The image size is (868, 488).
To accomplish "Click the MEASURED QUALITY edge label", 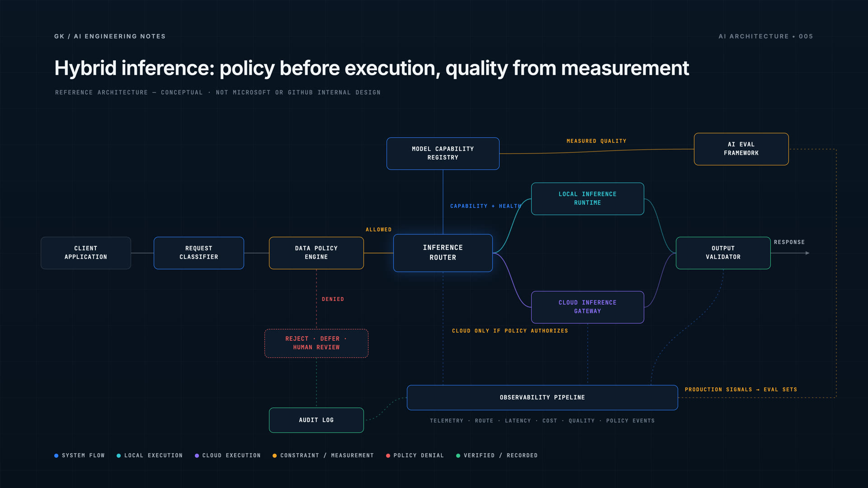I will tap(597, 141).
